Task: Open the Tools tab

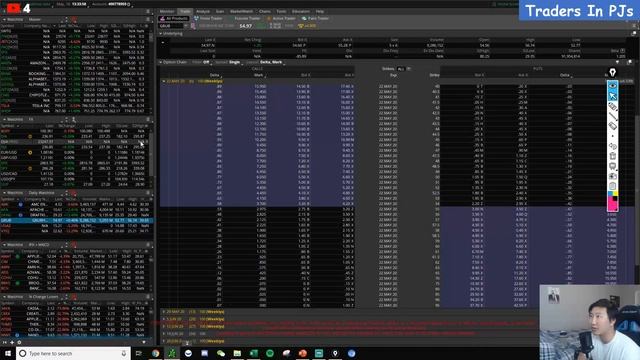Action: (281, 11)
